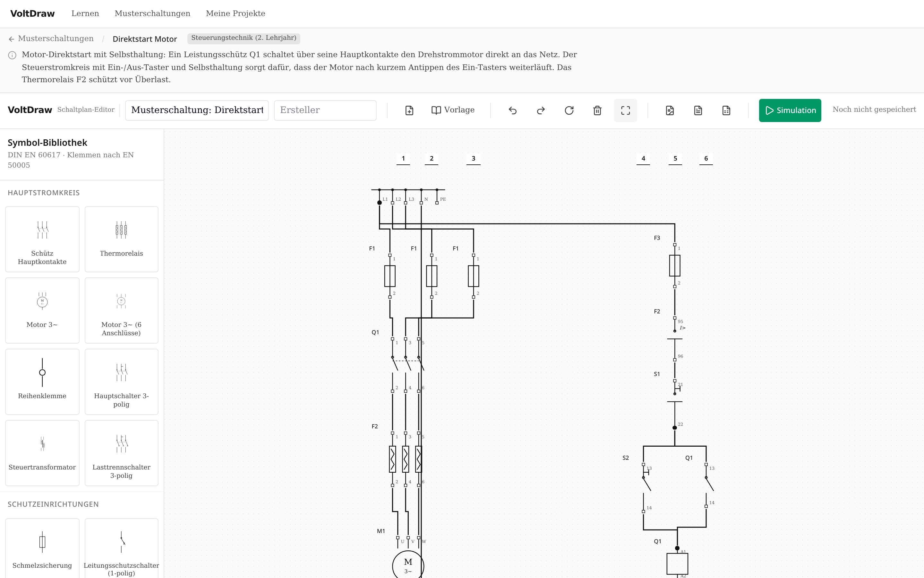The height and width of the screenshot is (578, 924).
Task: Export parts list spreadsheet file
Action: pyautogui.click(x=726, y=110)
